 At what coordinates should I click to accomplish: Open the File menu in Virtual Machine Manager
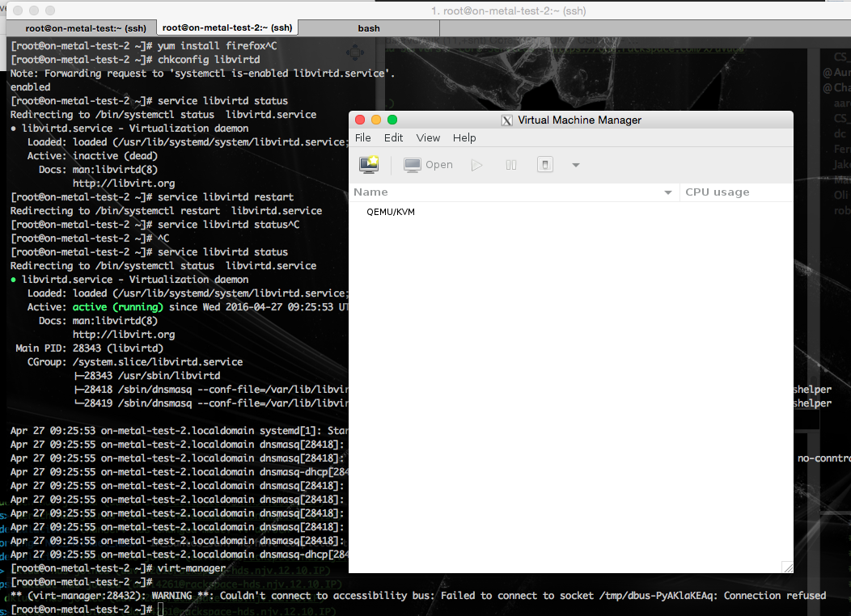pos(362,137)
